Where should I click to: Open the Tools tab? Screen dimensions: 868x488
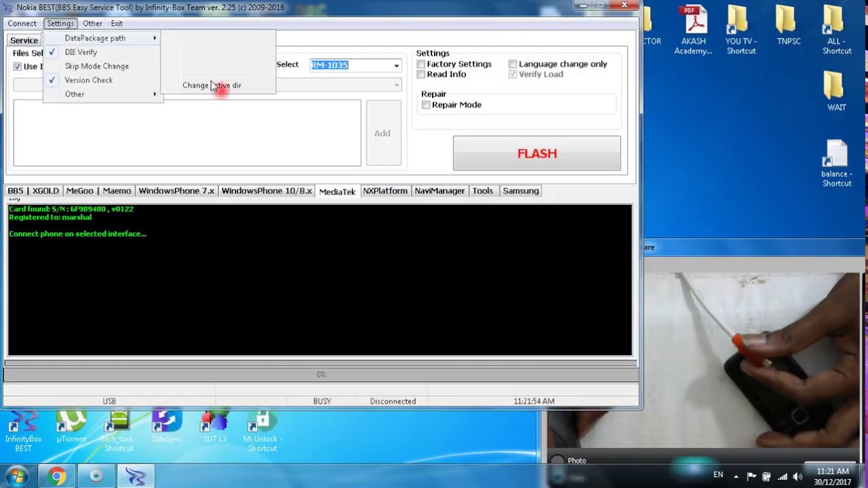click(x=483, y=191)
